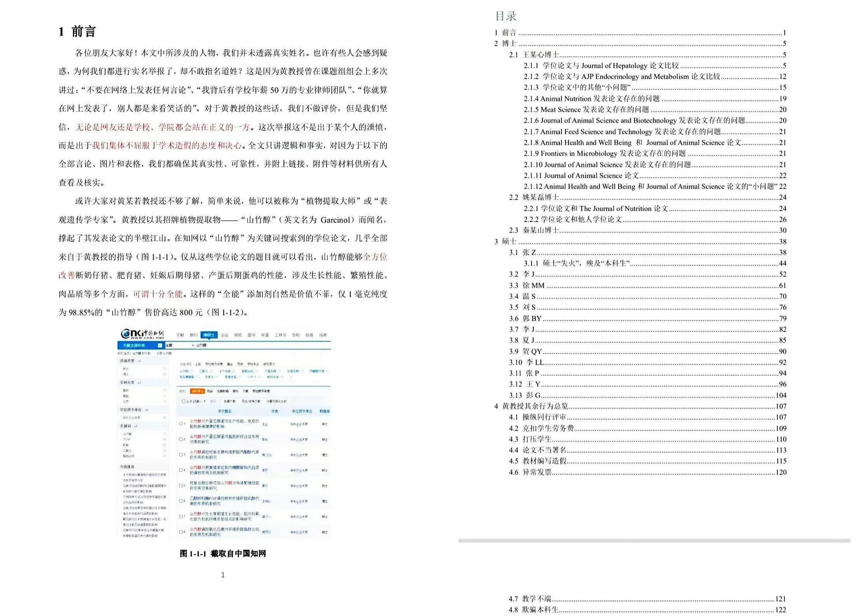Viewport: 862px width, 616px height.
Task: Open 2.1.2 AJP Endocrinology and Metabolism entry
Action: click(x=655, y=77)
